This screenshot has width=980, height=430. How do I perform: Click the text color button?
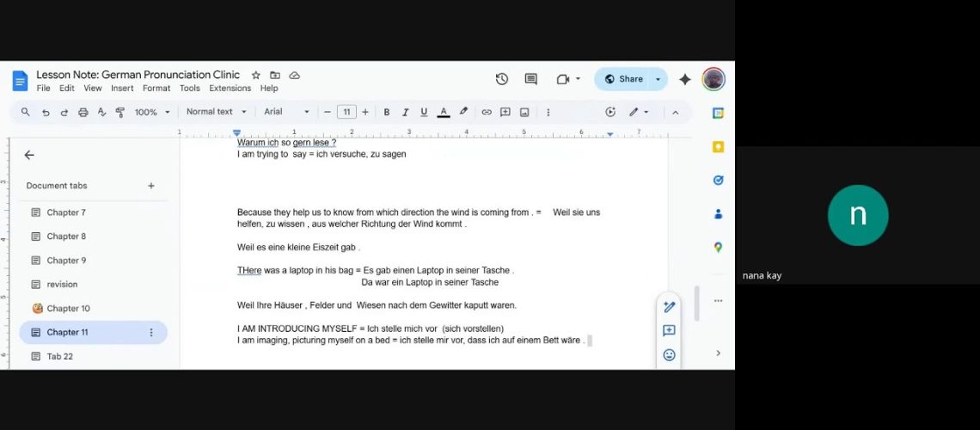444,112
